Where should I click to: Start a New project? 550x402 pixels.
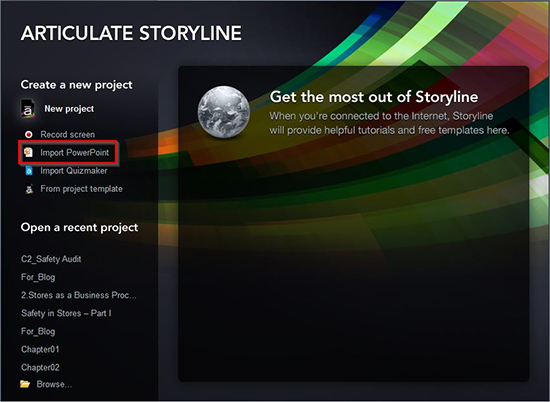click(x=69, y=109)
